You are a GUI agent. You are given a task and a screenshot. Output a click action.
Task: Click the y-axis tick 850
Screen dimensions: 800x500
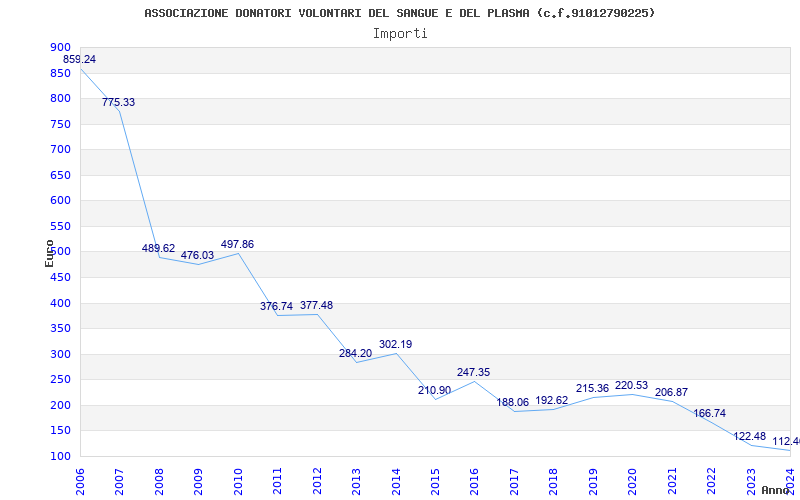[x=60, y=73]
